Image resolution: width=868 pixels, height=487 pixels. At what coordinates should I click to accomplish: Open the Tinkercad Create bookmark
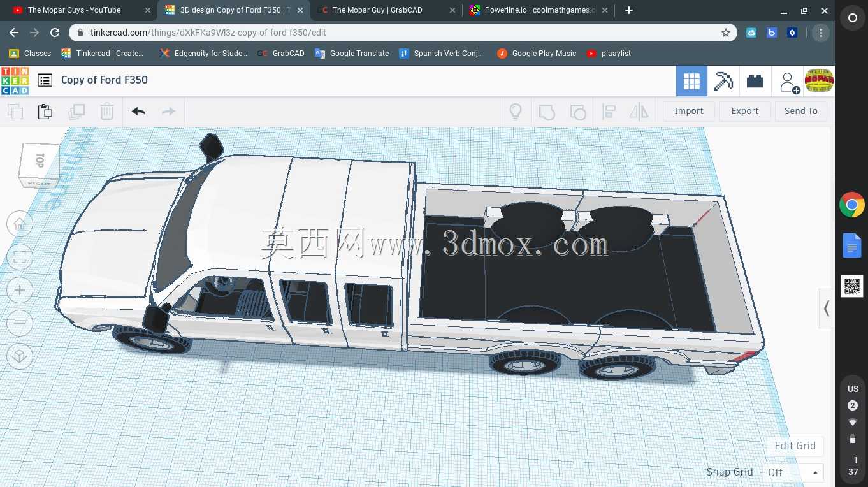click(103, 54)
